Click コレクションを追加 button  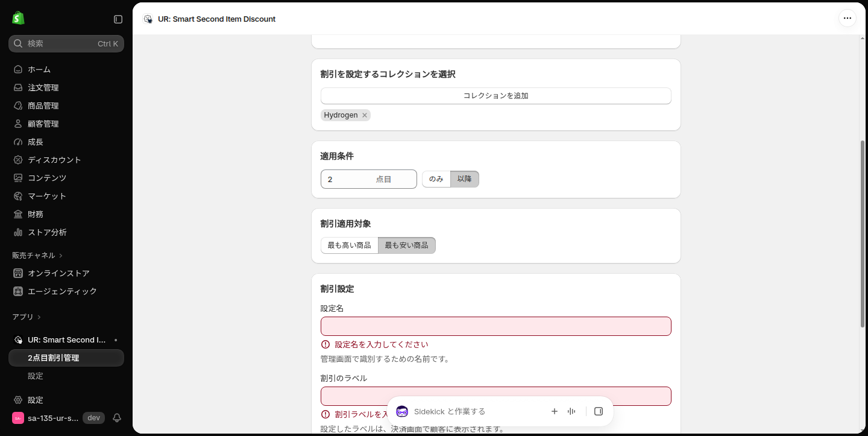coord(495,96)
